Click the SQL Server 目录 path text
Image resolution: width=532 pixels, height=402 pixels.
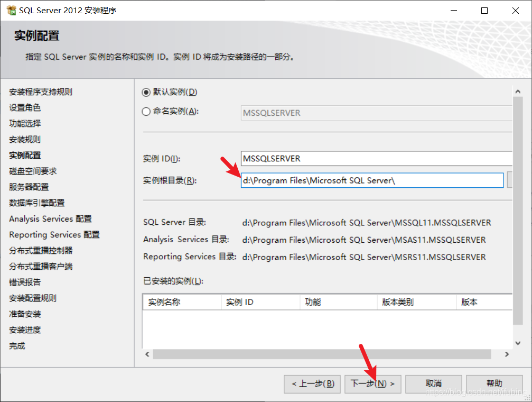pyautogui.click(x=367, y=223)
